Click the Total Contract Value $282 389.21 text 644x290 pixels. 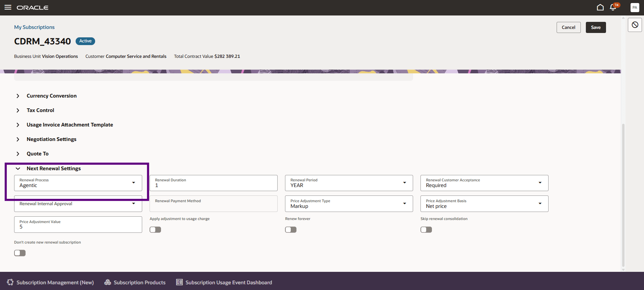click(x=207, y=57)
